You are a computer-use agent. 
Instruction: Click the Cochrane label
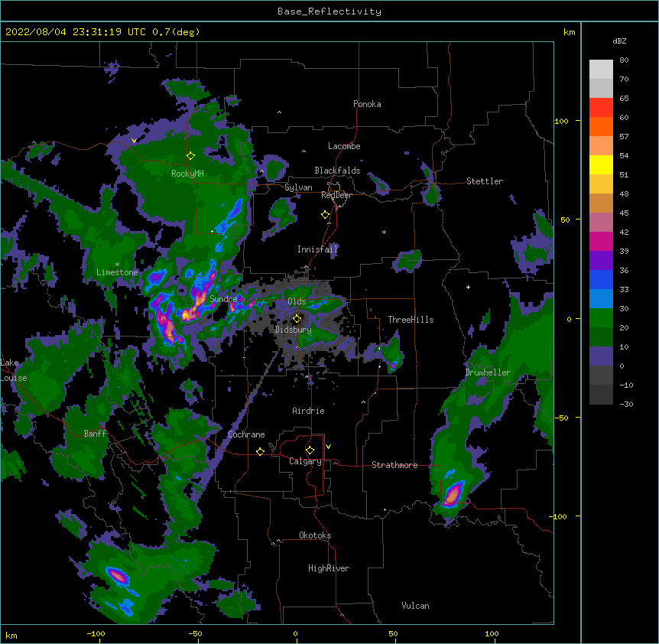click(x=246, y=434)
